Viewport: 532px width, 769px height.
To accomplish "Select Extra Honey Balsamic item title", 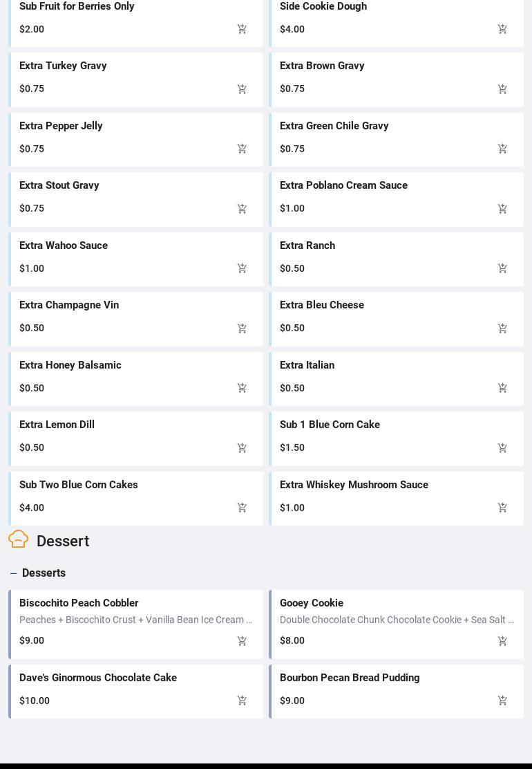I will click(x=70, y=365).
